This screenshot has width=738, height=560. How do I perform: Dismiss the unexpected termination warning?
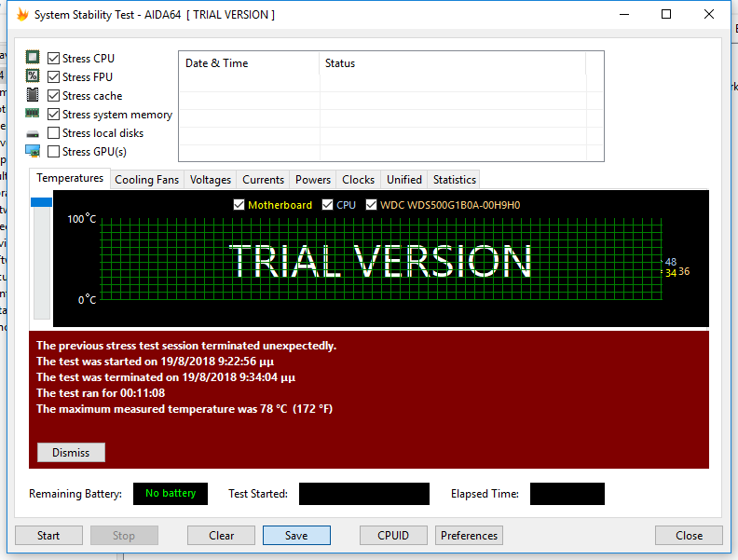[71, 452]
